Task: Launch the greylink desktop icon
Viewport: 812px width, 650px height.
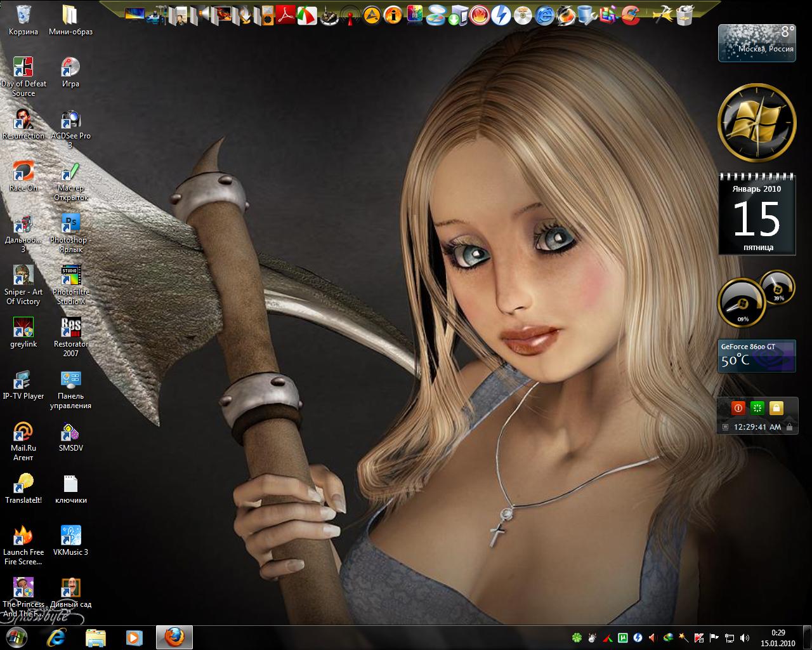Action: (x=23, y=332)
